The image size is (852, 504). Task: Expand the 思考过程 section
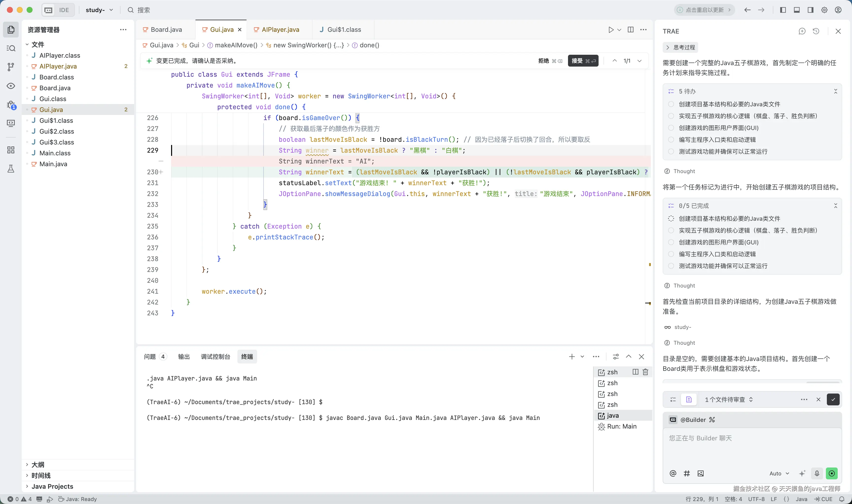680,48
